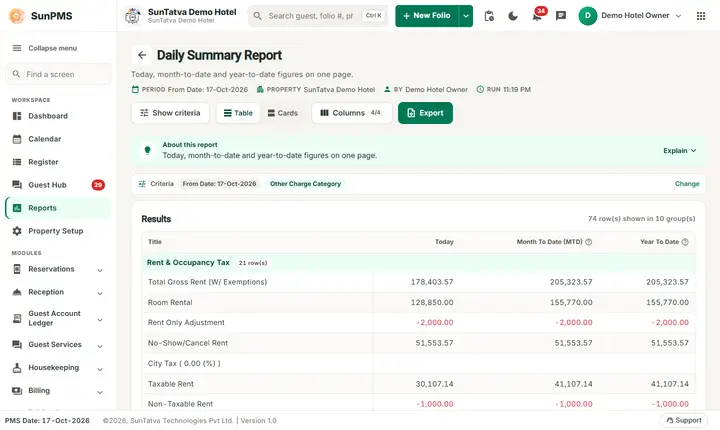Click the Calendar sidebar icon
Viewport: 720px width, 430px height.
[17, 139]
